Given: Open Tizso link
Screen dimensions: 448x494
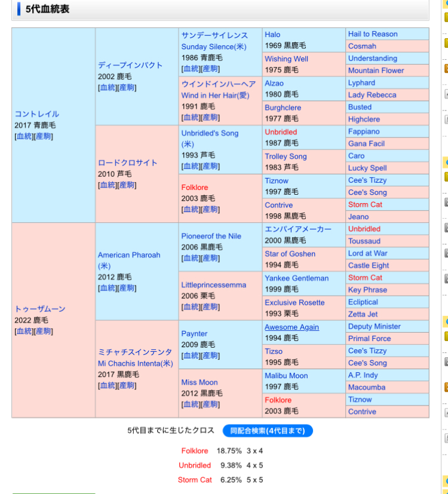Looking at the screenshot, I should (274, 351).
